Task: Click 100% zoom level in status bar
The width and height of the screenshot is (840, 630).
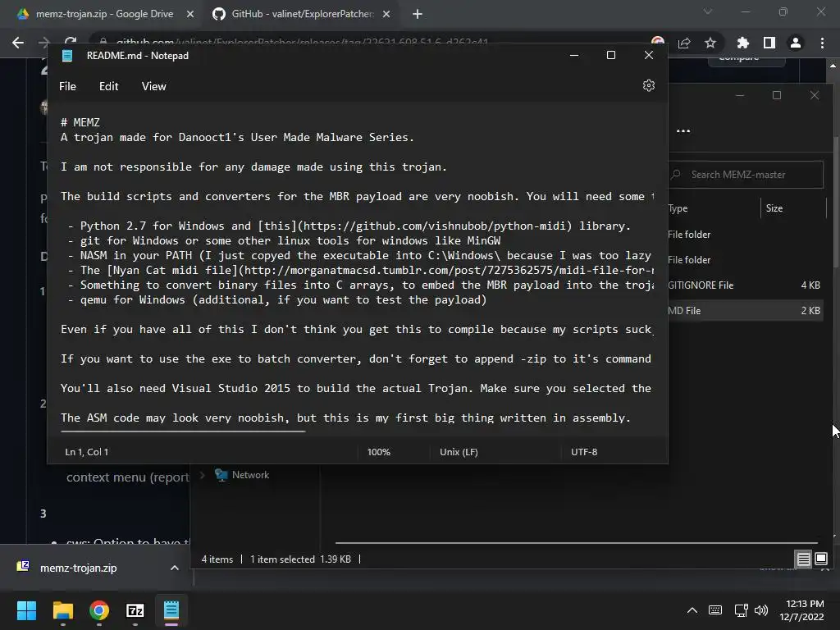Action: 379,452
